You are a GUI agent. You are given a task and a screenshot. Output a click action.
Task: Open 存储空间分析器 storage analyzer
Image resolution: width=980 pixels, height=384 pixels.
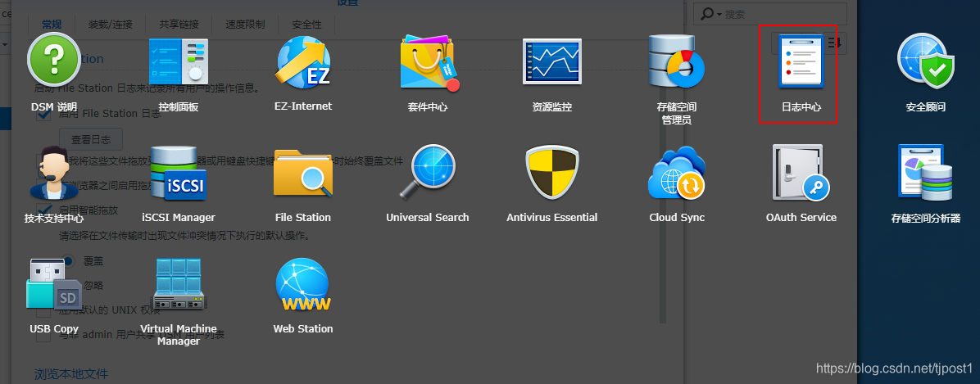click(926, 173)
